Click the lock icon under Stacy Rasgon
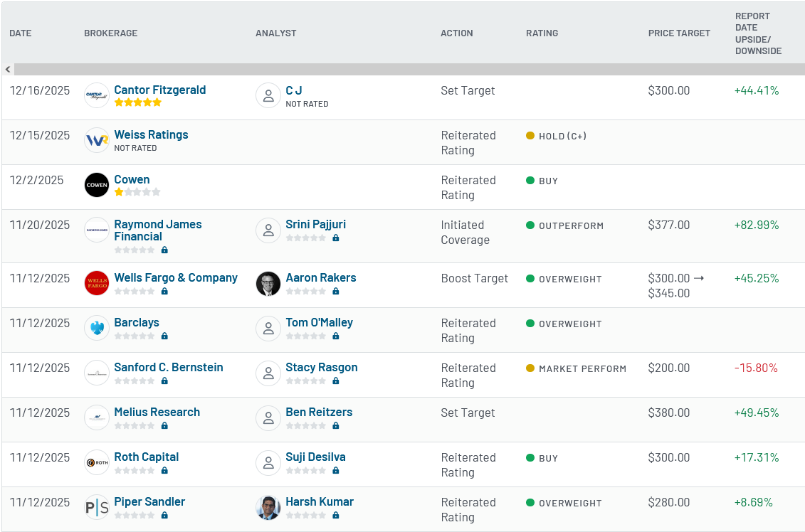This screenshot has height=532, width=805. (336, 381)
